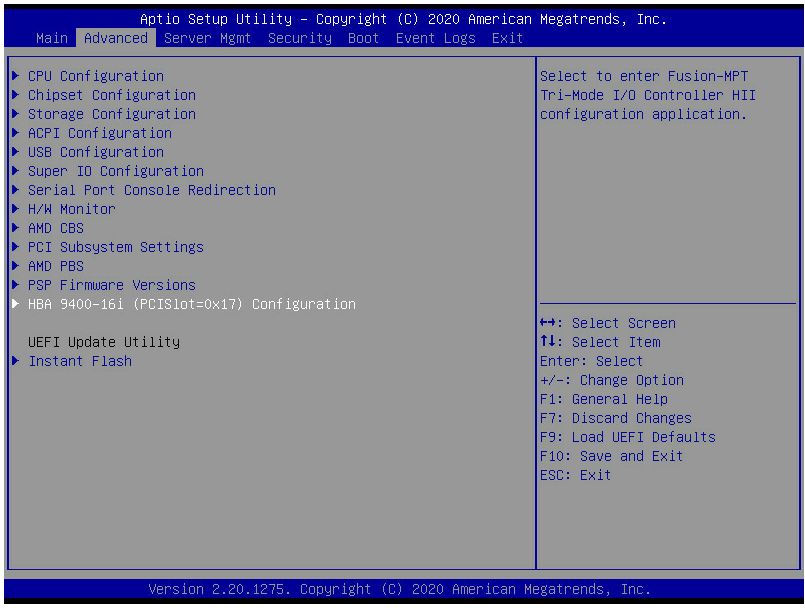The width and height of the screenshot is (805, 615).
Task: Open Instant Flash utility
Action: tap(80, 361)
